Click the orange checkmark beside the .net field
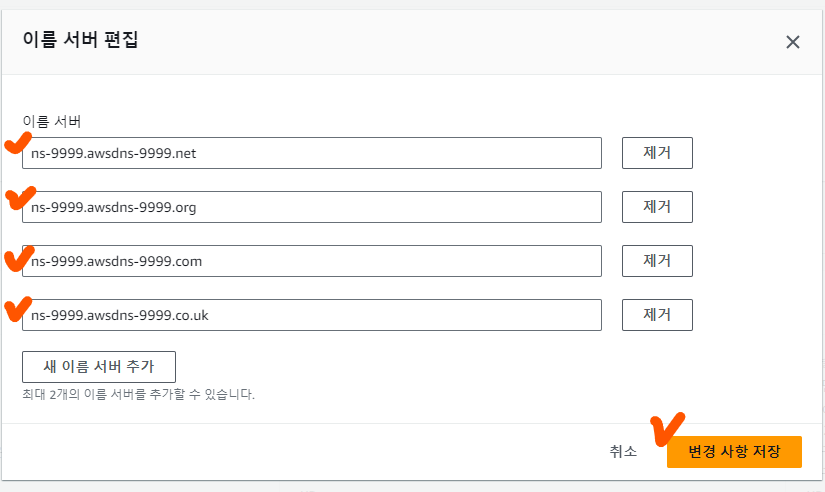 pos(16,145)
